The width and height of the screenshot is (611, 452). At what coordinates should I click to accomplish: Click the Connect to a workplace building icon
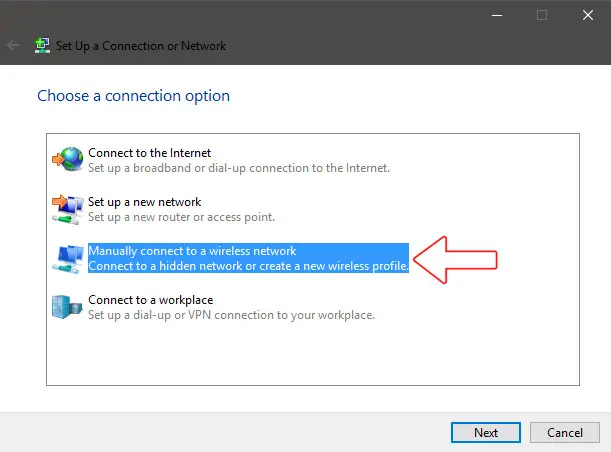[68, 307]
